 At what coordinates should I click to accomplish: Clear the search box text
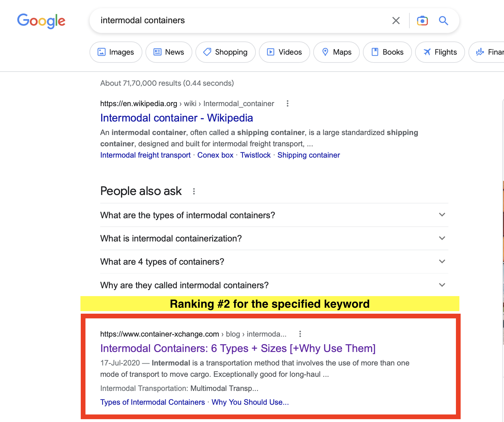(396, 21)
